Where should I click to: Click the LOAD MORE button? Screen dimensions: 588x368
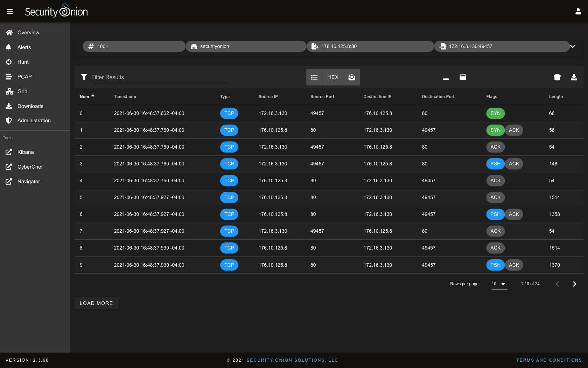[x=96, y=303]
